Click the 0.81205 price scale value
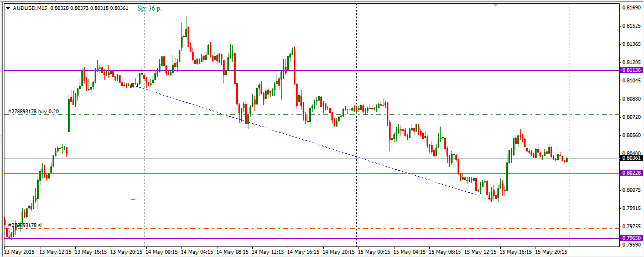The height and width of the screenshot is (257, 644). (x=632, y=62)
